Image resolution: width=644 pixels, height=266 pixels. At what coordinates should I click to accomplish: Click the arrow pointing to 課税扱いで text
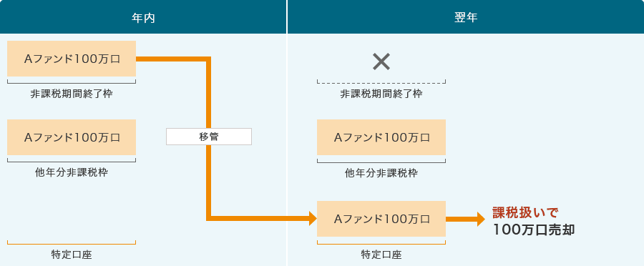point(465,219)
